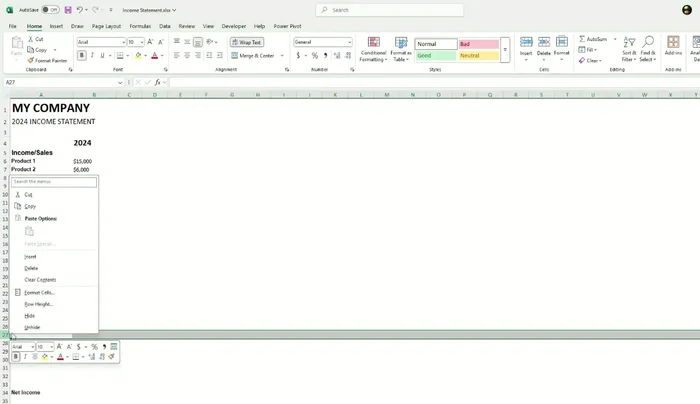Click the ribbon Cut button
Viewport: 700px width, 404px height.
[x=36, y=39]
